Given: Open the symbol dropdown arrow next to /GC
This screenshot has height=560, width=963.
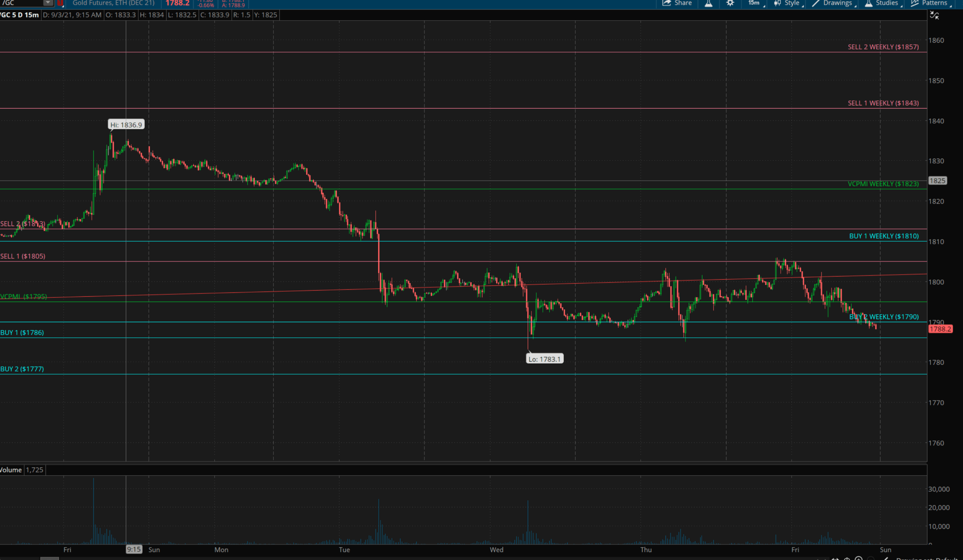Looking at the screenshot, I should coord(48,3).
